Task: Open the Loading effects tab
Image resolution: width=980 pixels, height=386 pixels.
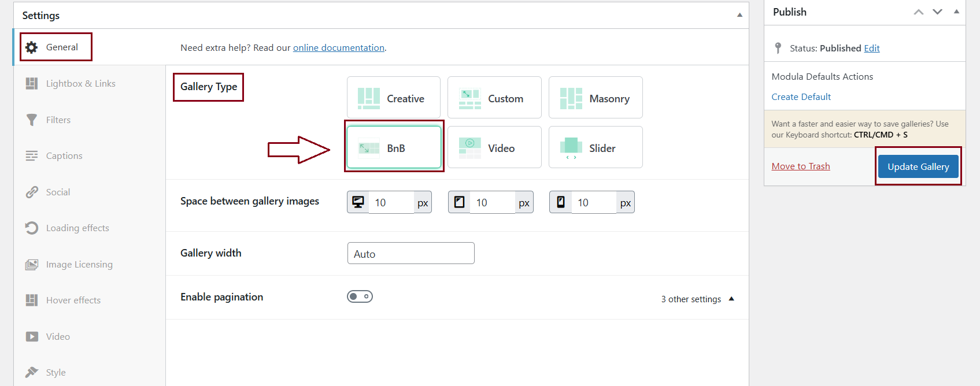Action: pyautogui.click(x=77, y=228)
